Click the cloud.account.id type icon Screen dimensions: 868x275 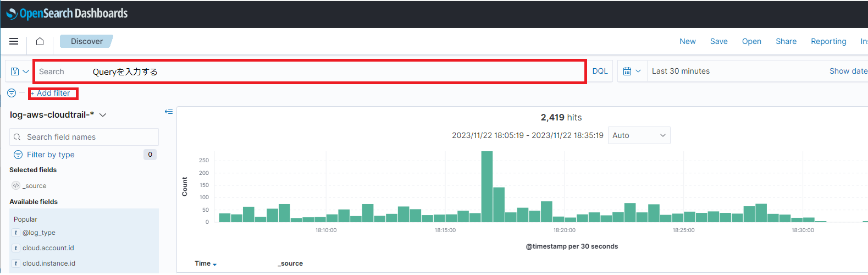[16, 248]
